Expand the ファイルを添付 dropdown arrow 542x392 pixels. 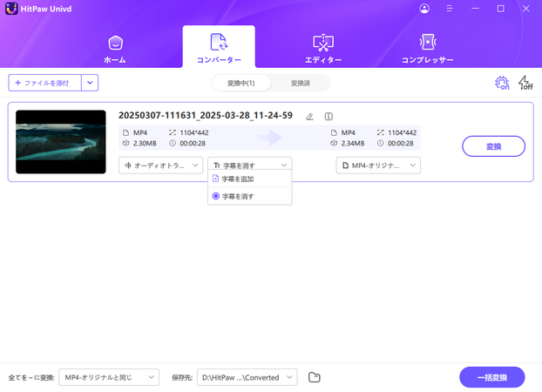(x=90, y=83)
